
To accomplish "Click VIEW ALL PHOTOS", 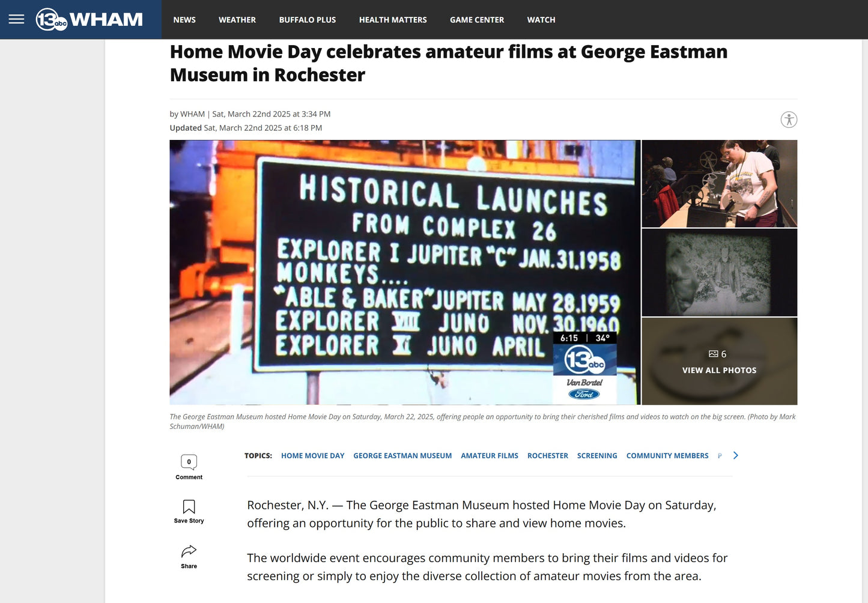I will click(x=719, y=370).
